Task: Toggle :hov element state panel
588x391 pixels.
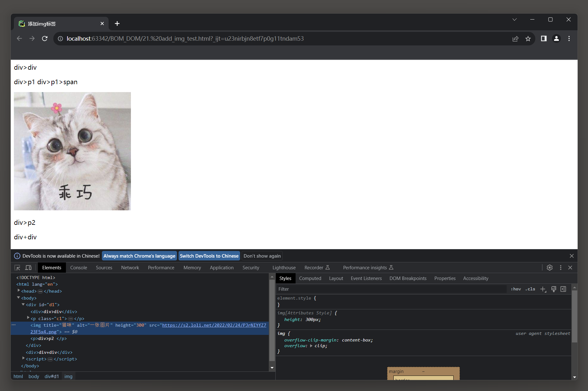Action: [x=516, y=289]
